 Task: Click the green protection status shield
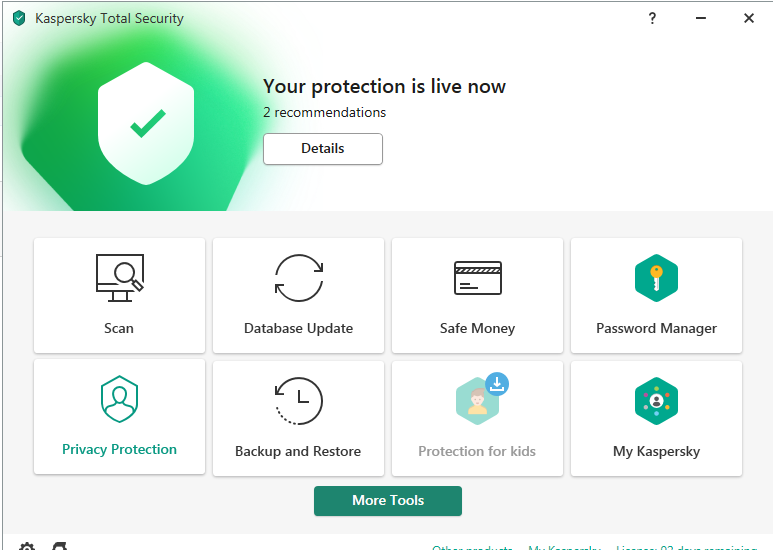point(147,123)
